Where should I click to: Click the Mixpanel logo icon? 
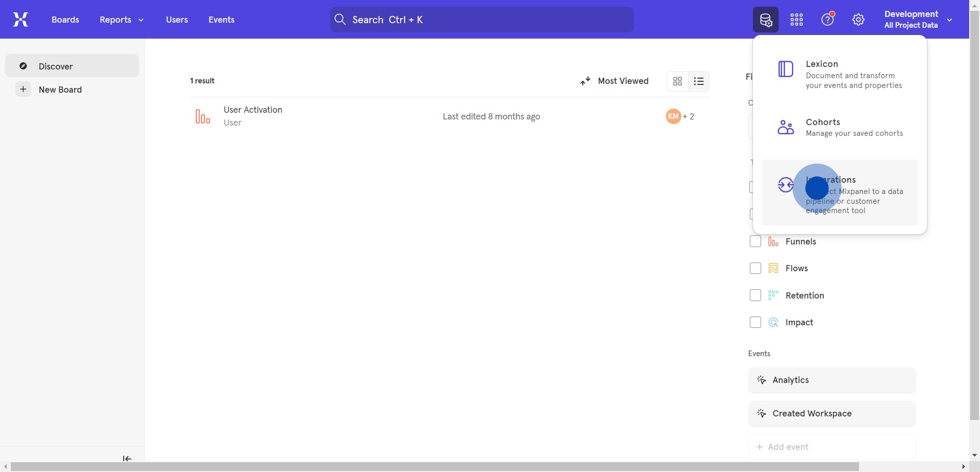[x=21, y=20]
